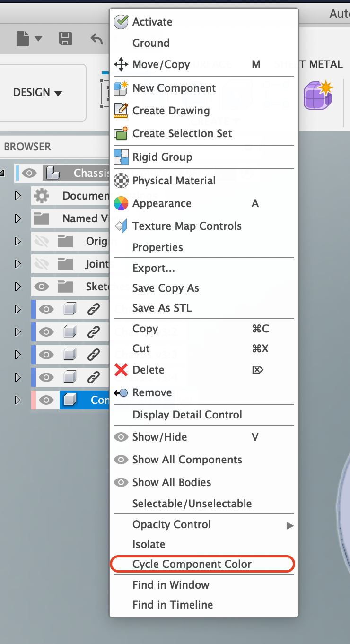Toggle eye of third linked component
The width and height of the screenshot is (350, 644).
(x=46, y=355)
